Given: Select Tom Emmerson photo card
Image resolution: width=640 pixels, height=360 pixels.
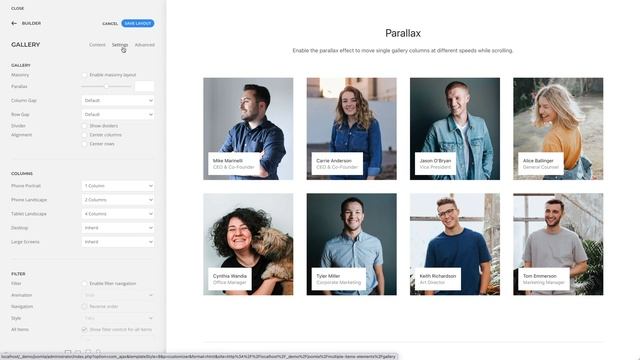Looking at the screenshot, I should click(x=558, y=244).
